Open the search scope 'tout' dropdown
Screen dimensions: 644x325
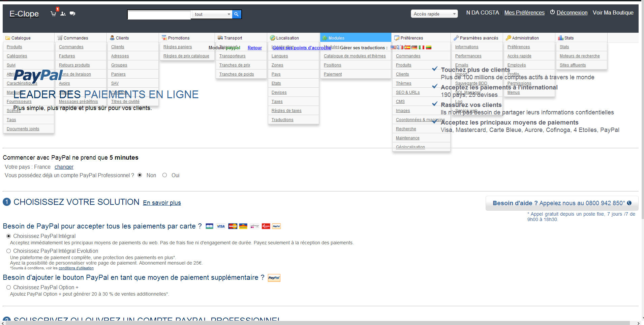pos(212,14)
